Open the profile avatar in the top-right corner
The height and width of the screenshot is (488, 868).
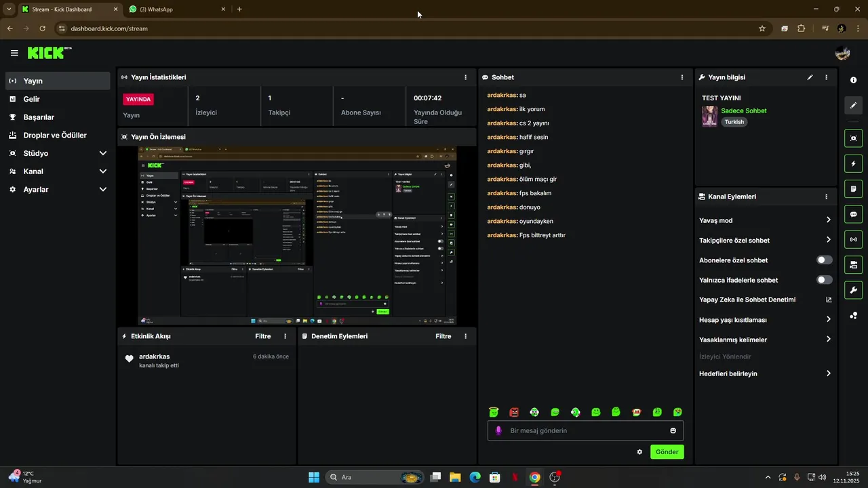(843, 53)
